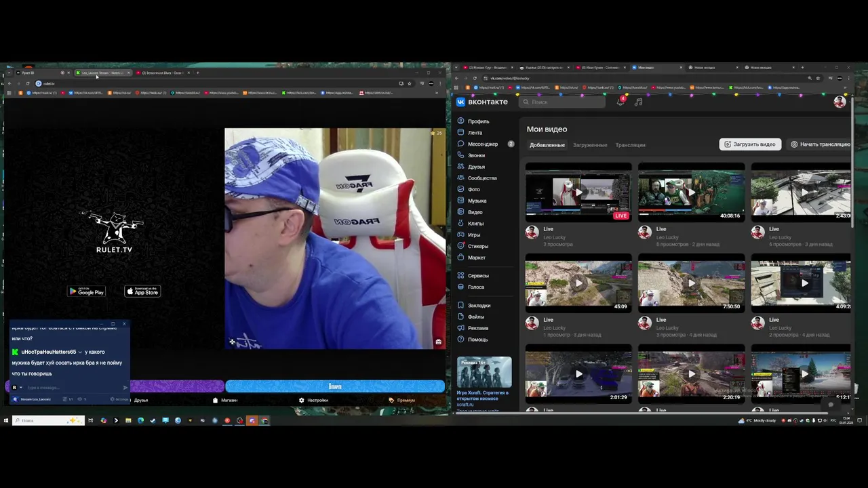
Task: Open Сервисы in the VK sidebar
Action: click(473, 276)
